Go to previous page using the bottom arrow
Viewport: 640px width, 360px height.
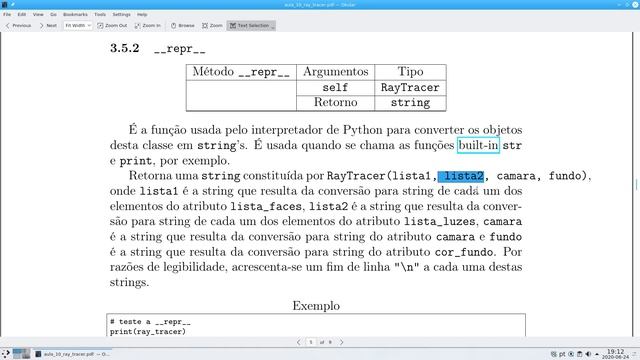pos(298,342)
